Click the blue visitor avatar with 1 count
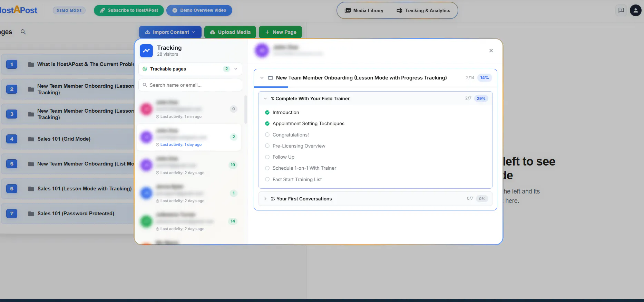 coord(146,193)
